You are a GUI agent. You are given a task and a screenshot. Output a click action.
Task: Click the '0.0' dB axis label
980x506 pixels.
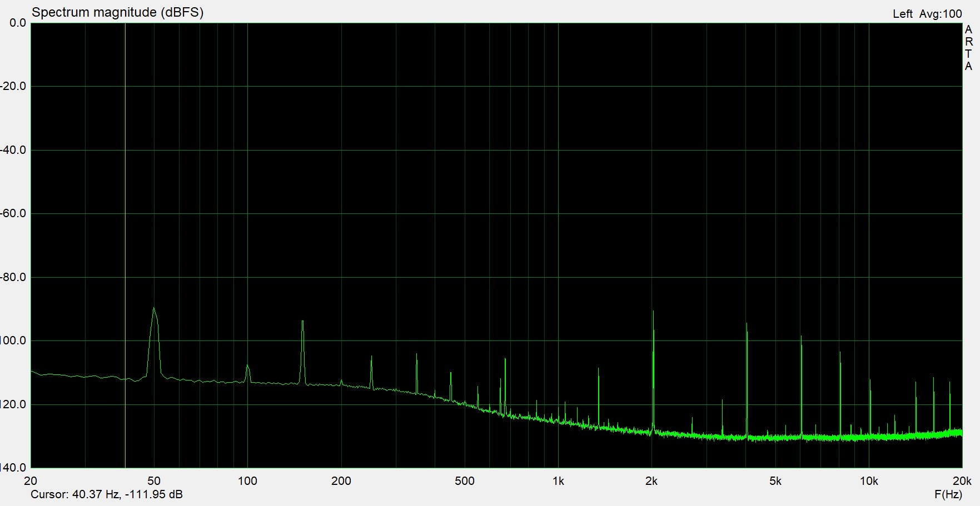click(18, 23)
